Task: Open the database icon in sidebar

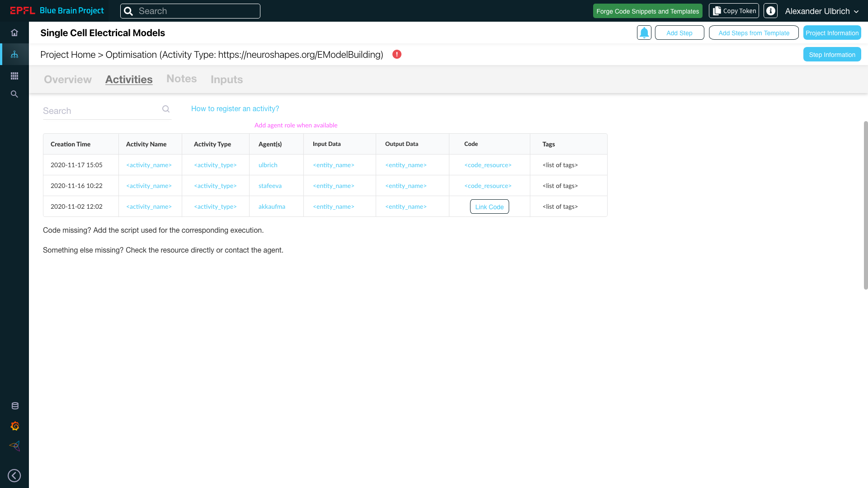Action: 14,406
